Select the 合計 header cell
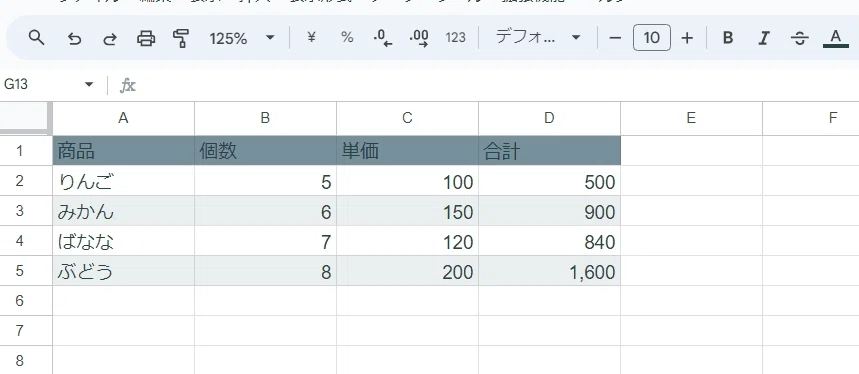This screenshot has width=859, height=374. pyautogui.click(x=549, y=151)
